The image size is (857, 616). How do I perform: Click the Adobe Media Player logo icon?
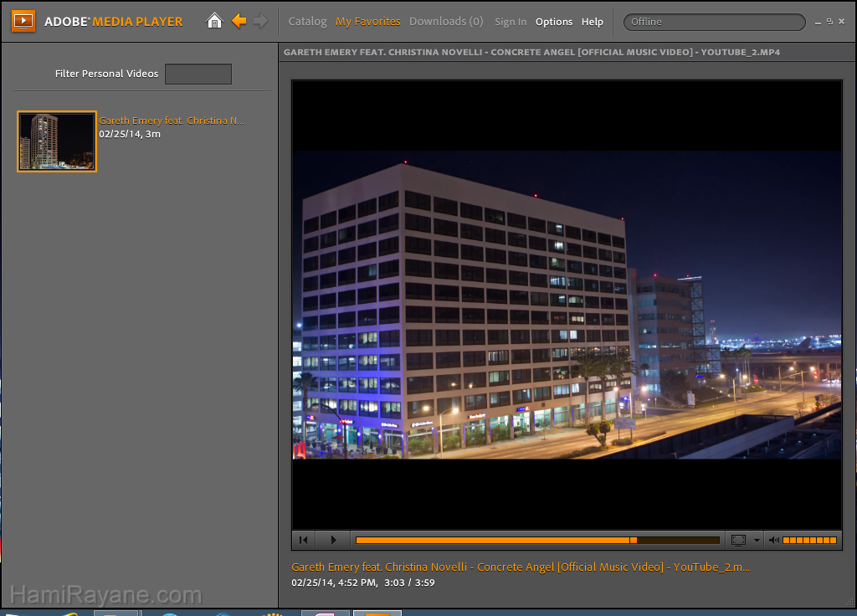click(x=23, y=21)
